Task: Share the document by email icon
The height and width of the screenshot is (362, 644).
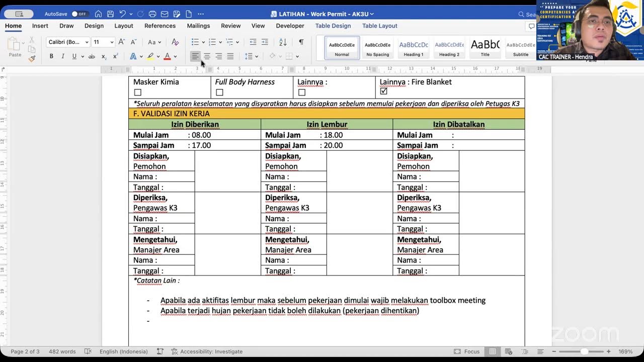Action: (x=164, y=14)
